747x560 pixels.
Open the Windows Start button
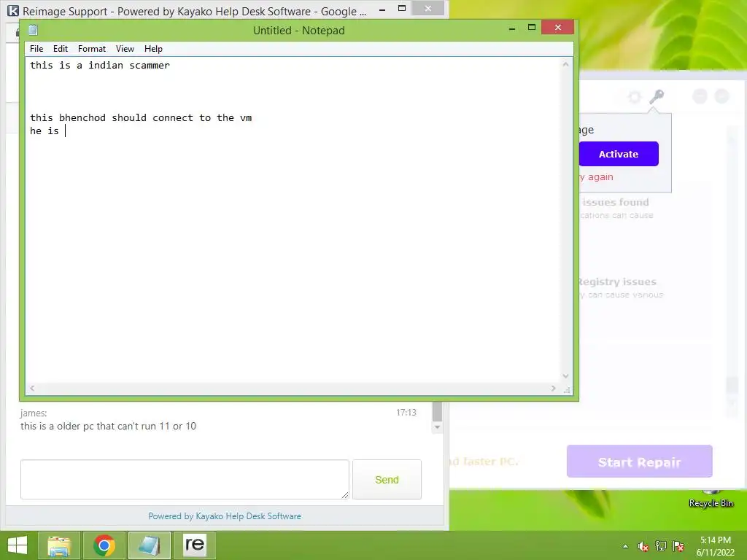coord(18,545)
